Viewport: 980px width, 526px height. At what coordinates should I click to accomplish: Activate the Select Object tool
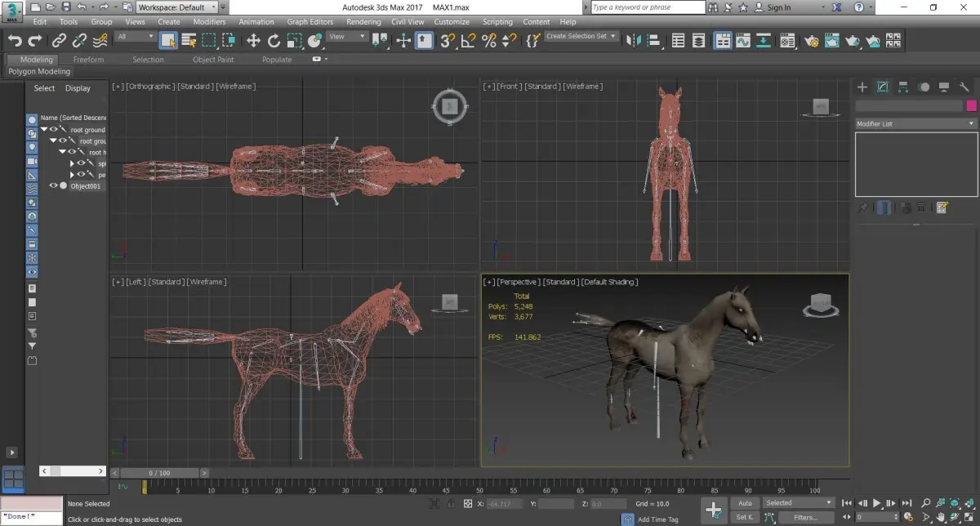pyautogui.click(x=168, y=40)
